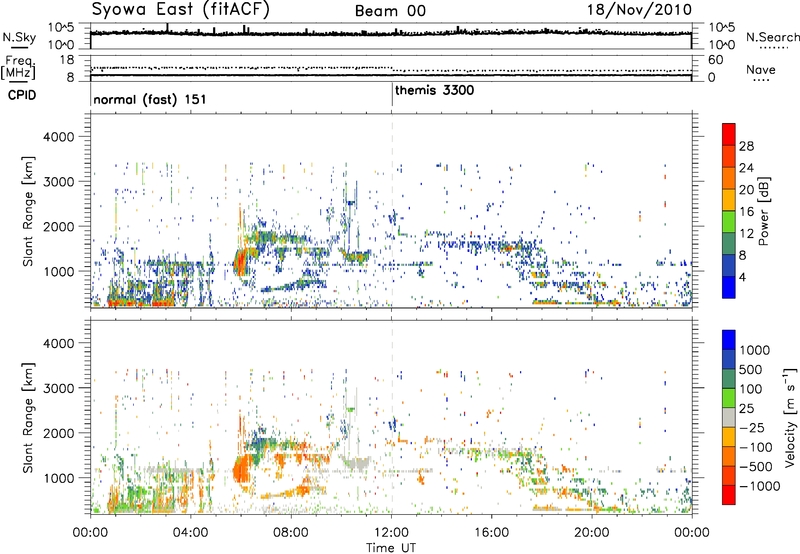Click the '12:00' time axis label

point(391,533)
